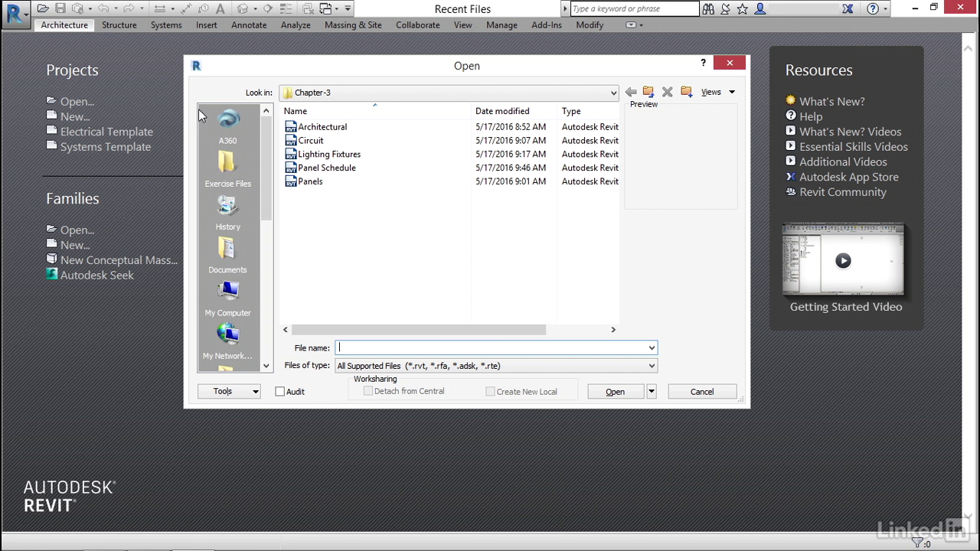Image resolution: width=980 pixels, height=551 pixels.
Task: Open the Manage ribbon tab
Action: click(x=501, y=24)
